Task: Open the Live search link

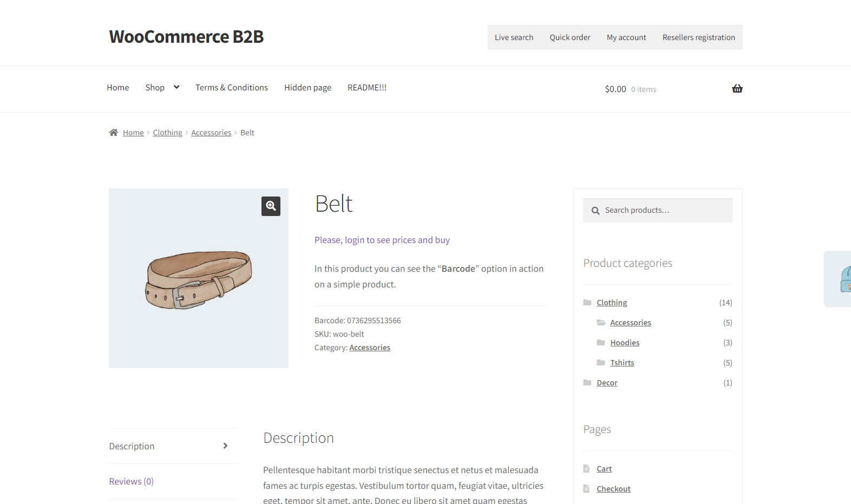Action: point(514,37)
